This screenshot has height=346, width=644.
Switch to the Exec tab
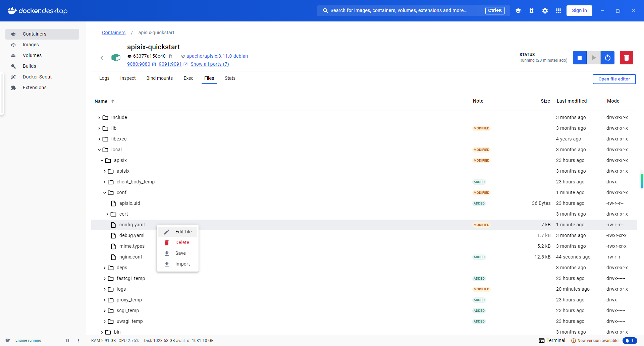click(x=189, y=78)
